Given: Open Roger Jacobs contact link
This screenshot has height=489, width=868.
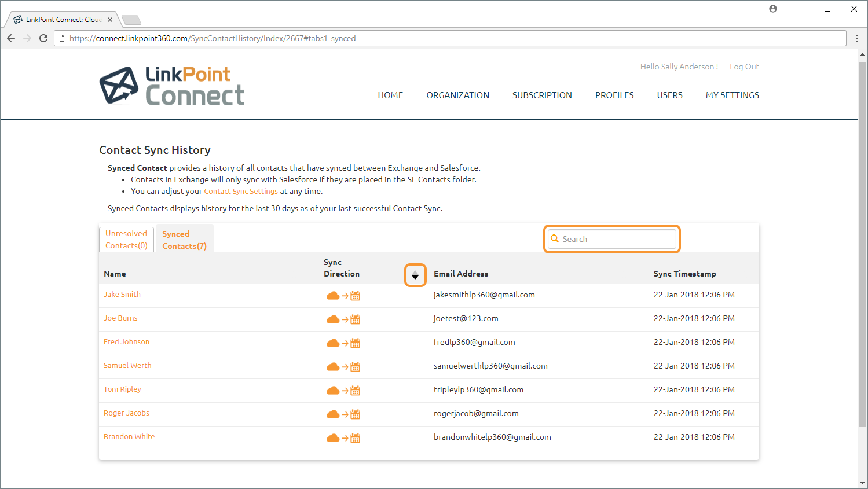Looking at the screenshot, I should pos(126,413).
